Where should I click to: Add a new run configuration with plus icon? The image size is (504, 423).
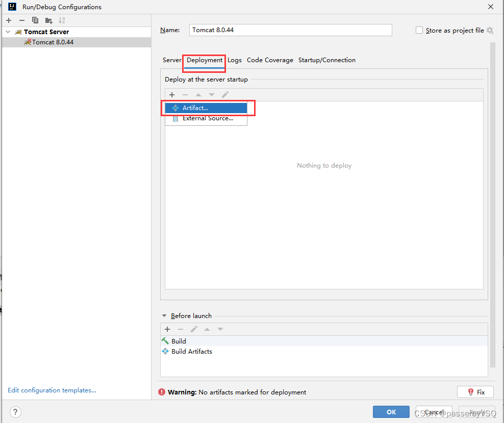click(x=9, y=20)
